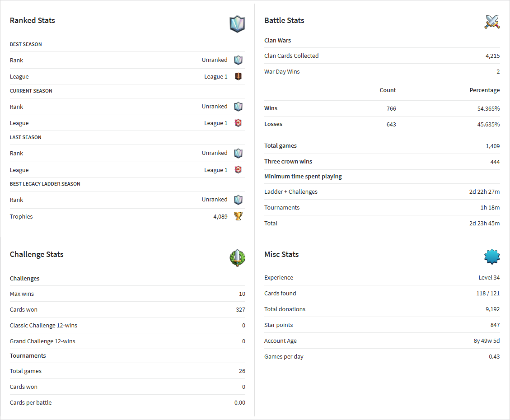Click the Last Season League 1 red badge
510x420 pixels.
pos(239,170)
